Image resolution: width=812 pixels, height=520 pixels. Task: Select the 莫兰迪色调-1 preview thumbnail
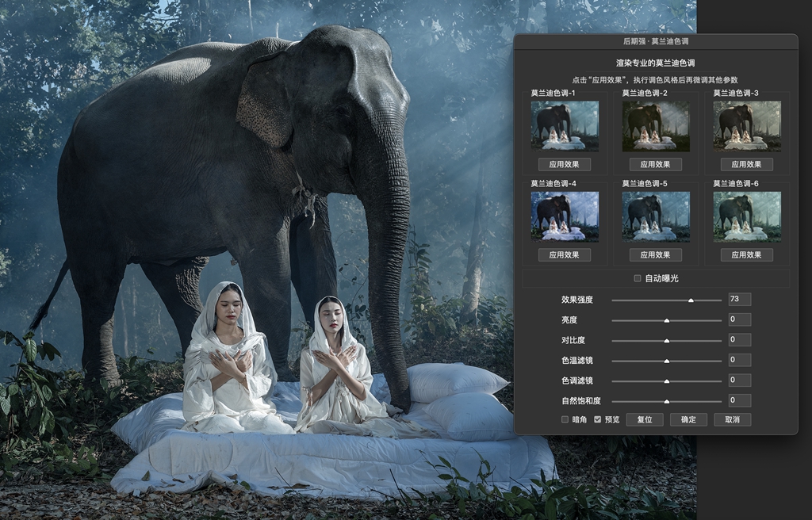[565, 125]
